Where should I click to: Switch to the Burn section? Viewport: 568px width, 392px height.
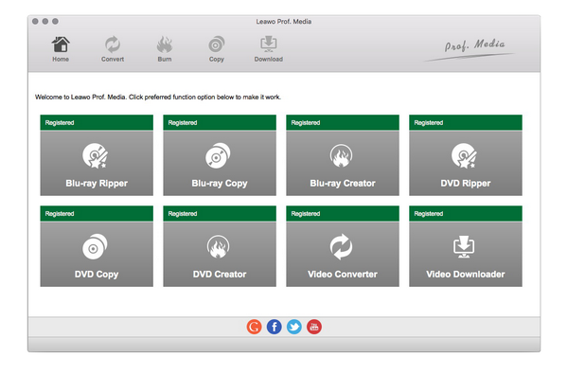coord(165,48)
